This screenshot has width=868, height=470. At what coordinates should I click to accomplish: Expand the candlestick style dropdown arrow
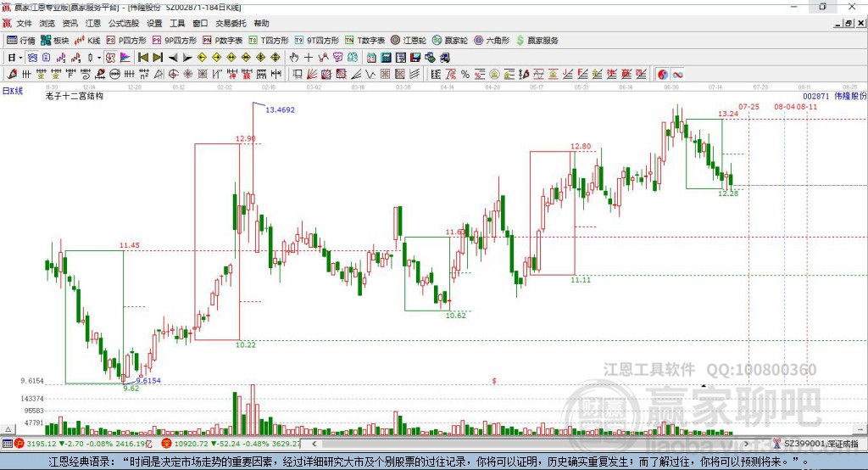99,58
